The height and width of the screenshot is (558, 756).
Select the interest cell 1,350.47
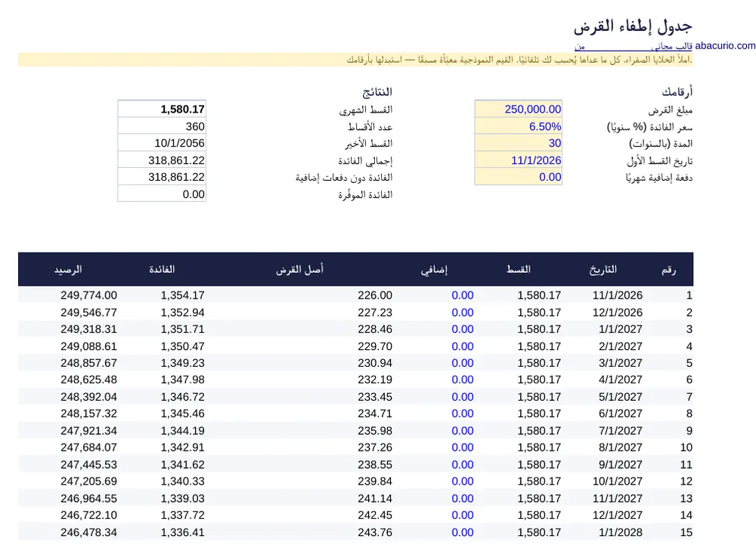(183, 346)
